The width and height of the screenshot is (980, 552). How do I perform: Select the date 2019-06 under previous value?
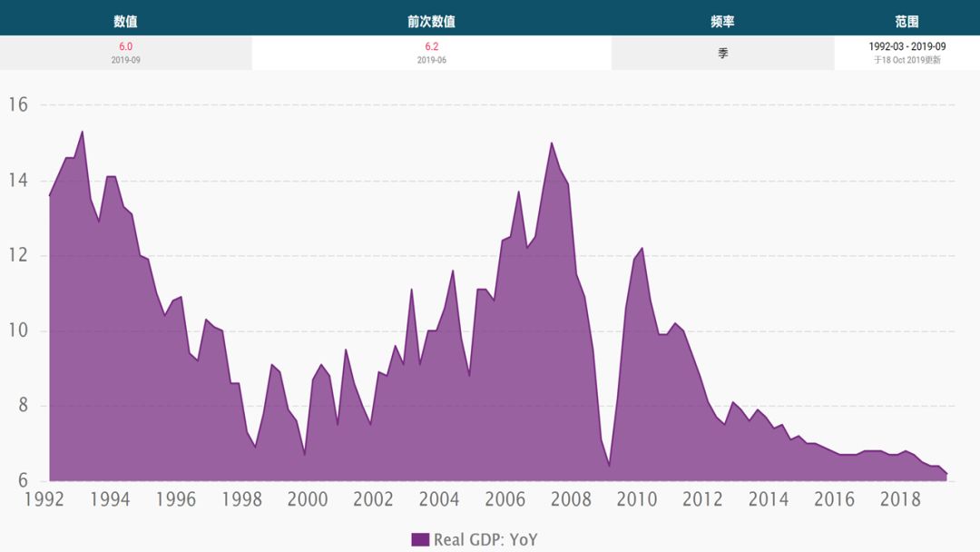[x=431, y=60]
